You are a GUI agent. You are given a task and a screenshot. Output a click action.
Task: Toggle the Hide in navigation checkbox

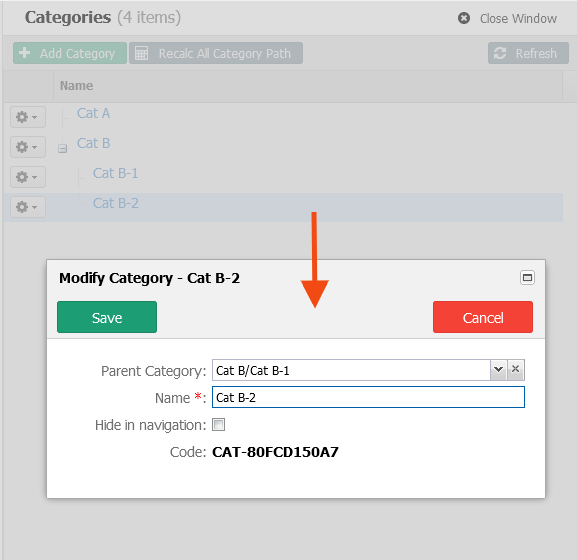[x=218, y=425]
